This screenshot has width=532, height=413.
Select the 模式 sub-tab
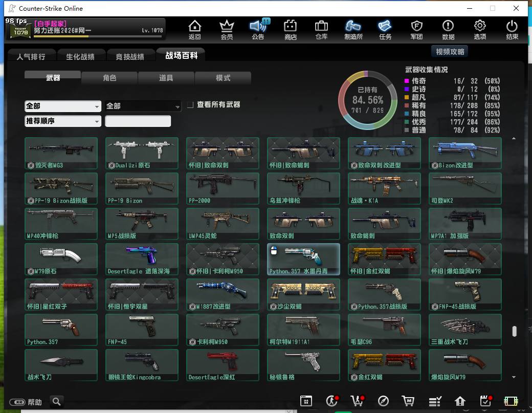(x=223, y=78)
